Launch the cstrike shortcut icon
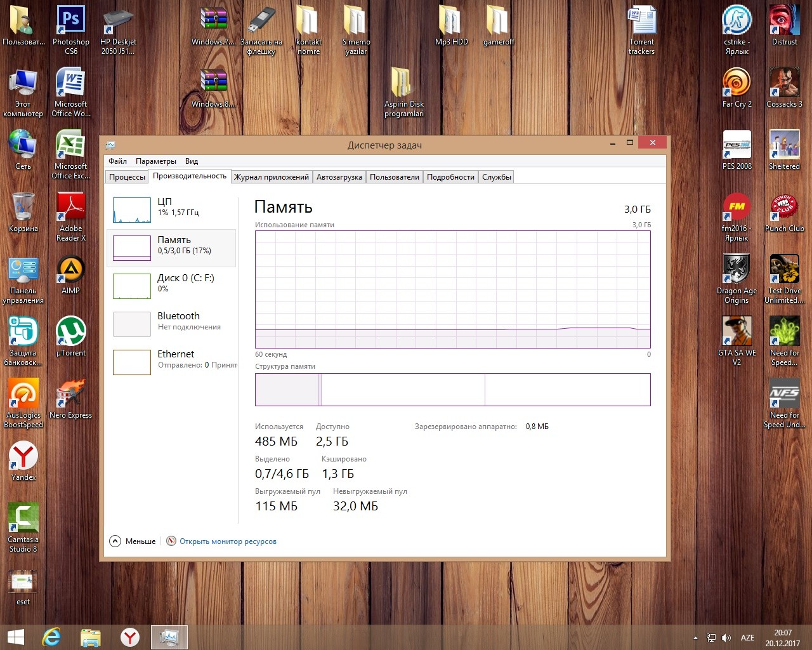The image size is (812, 650). (x=737, y=29)
